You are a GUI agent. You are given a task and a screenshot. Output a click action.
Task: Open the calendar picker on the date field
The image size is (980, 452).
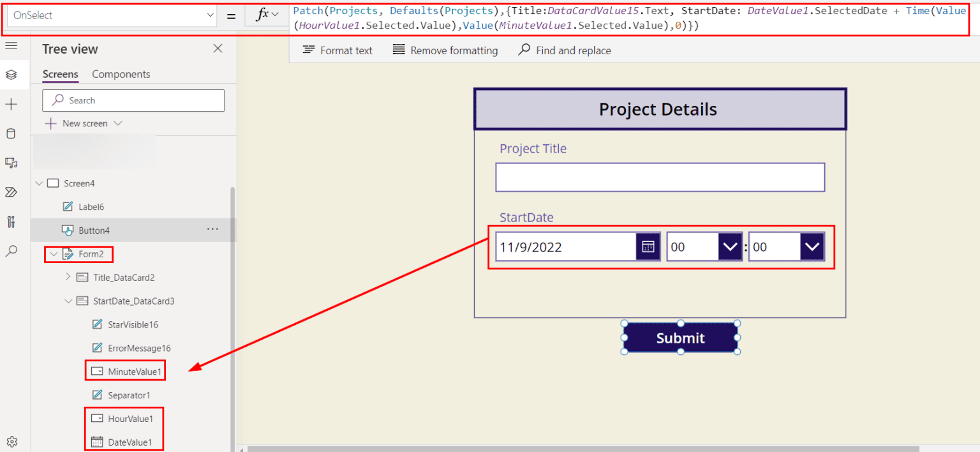(x=647, y=246)
